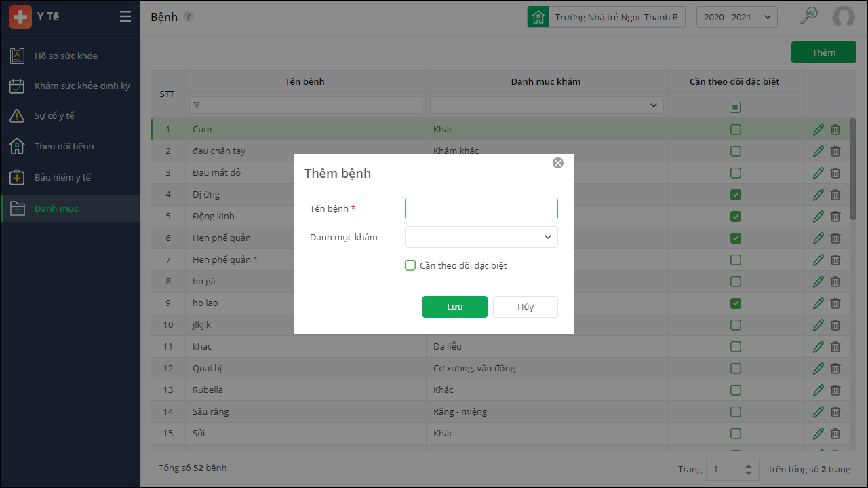
Task: Click the Lưu button
Action: click(454, 307)
